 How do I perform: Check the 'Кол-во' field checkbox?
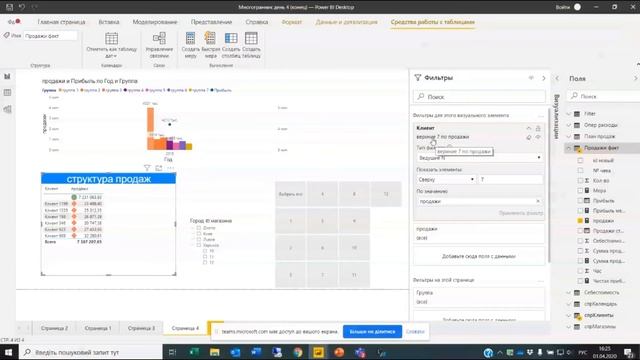click(x=580, y=180)
